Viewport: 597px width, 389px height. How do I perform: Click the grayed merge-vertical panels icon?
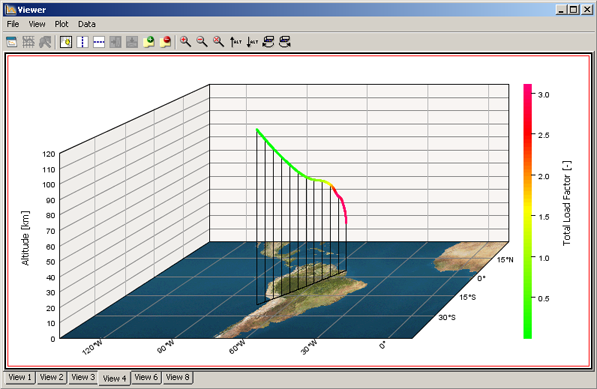pos(132,42)
